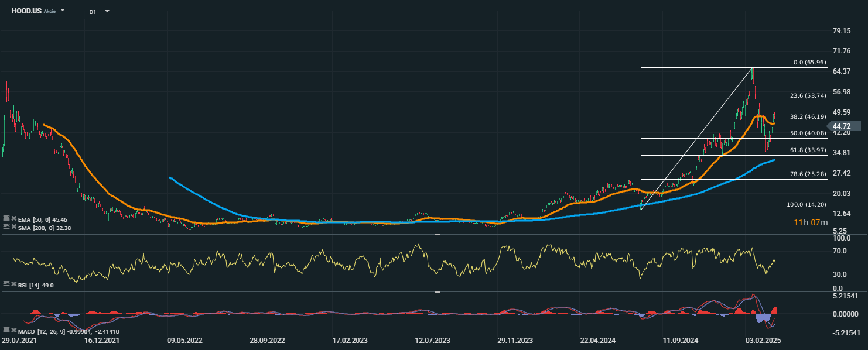Click the current price tag 44.72
This screenshot has width=868, height=350.
pyautogui.click(x=842, y=126)
